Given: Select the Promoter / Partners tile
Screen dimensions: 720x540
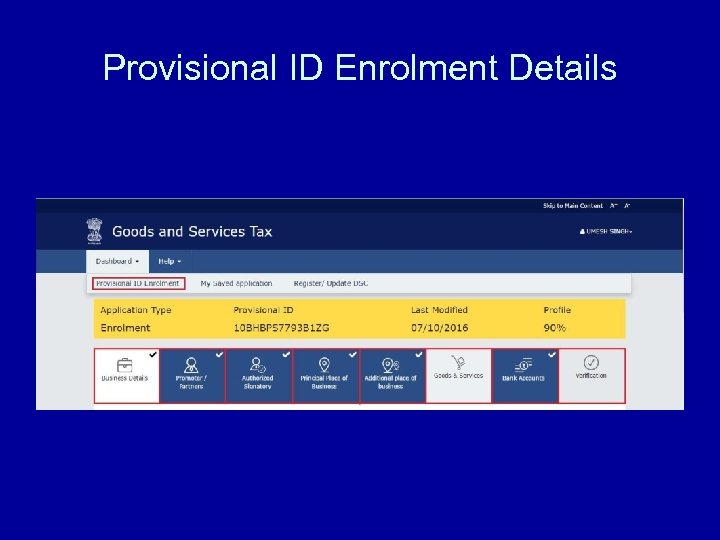Looking at the screenshot, I should click(192, 376).
